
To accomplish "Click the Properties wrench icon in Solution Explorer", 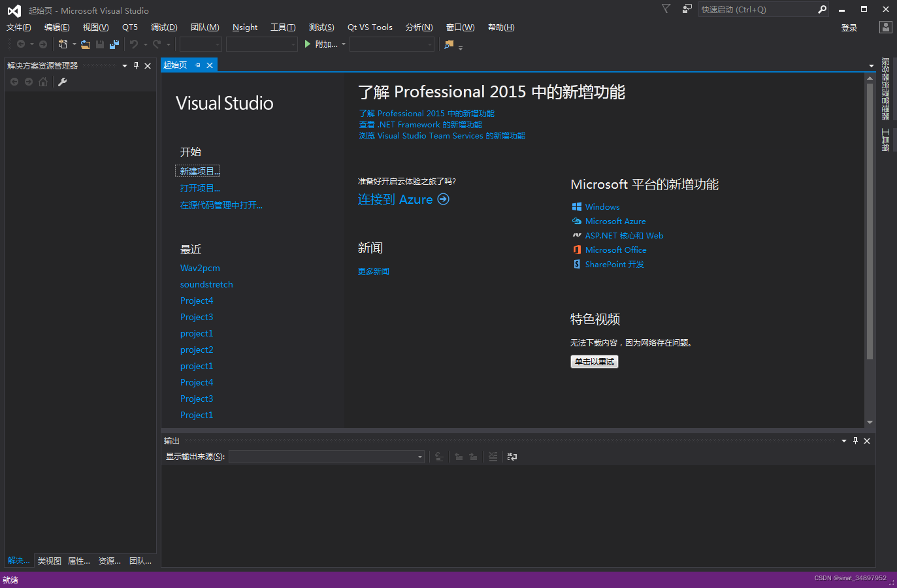I will pyautogui.click(x=63, y=82).
